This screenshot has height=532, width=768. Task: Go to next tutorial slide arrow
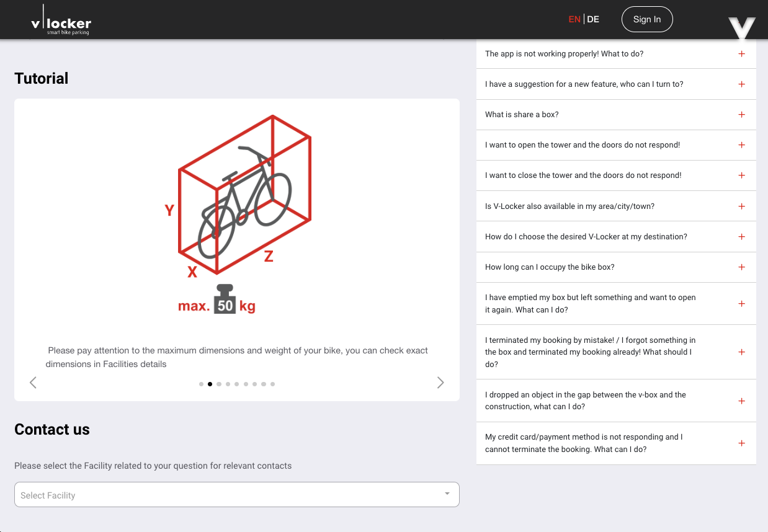[440, 383]
